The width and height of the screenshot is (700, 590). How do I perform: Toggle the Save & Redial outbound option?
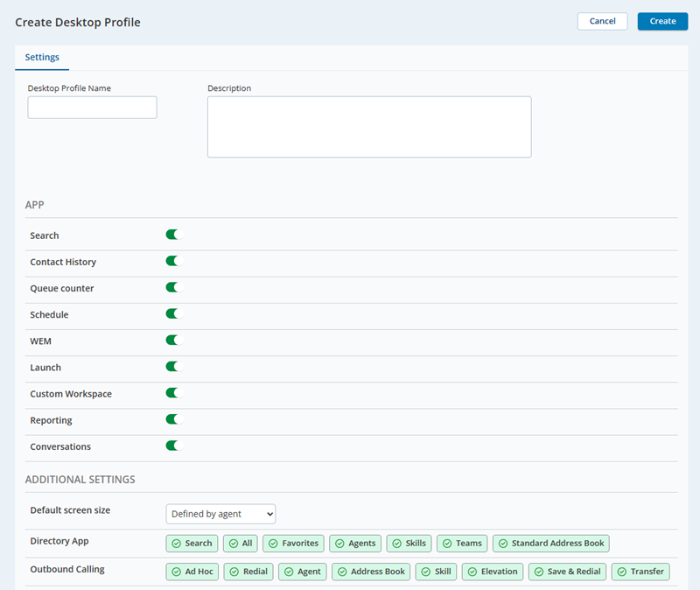click(567, 571)
